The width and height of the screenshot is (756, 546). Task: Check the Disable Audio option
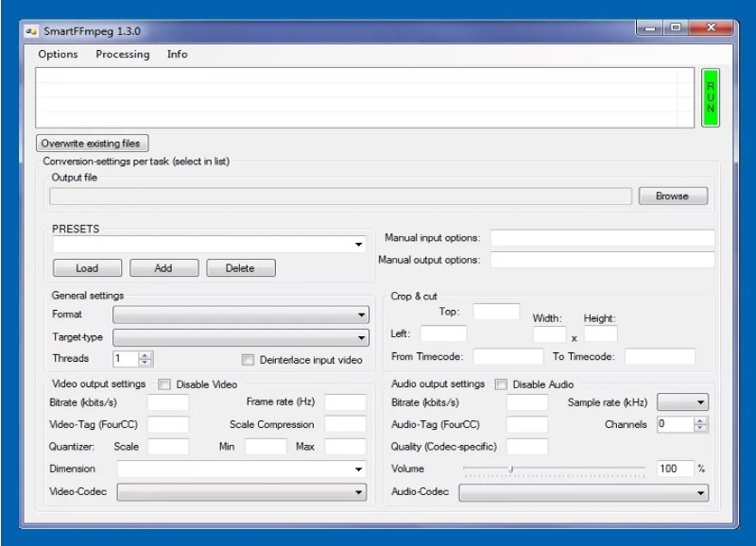coord(500,384)
